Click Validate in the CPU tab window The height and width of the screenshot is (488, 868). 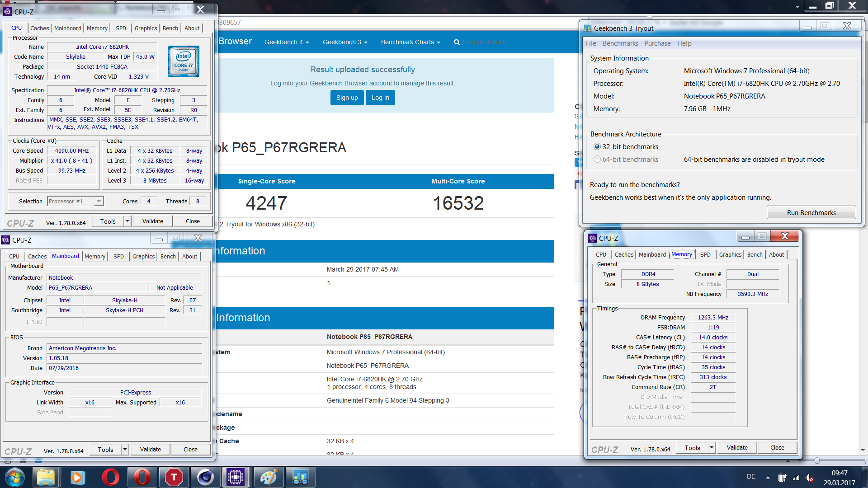click(x=153, y=221)
